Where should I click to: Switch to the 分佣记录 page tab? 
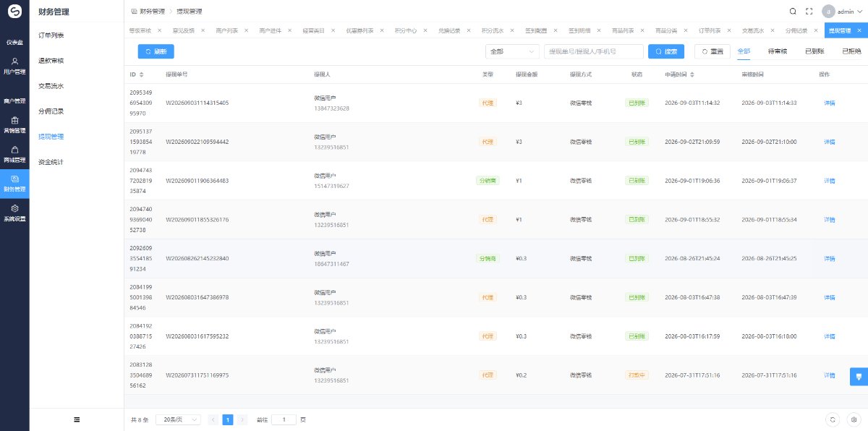tap(796, 31)
